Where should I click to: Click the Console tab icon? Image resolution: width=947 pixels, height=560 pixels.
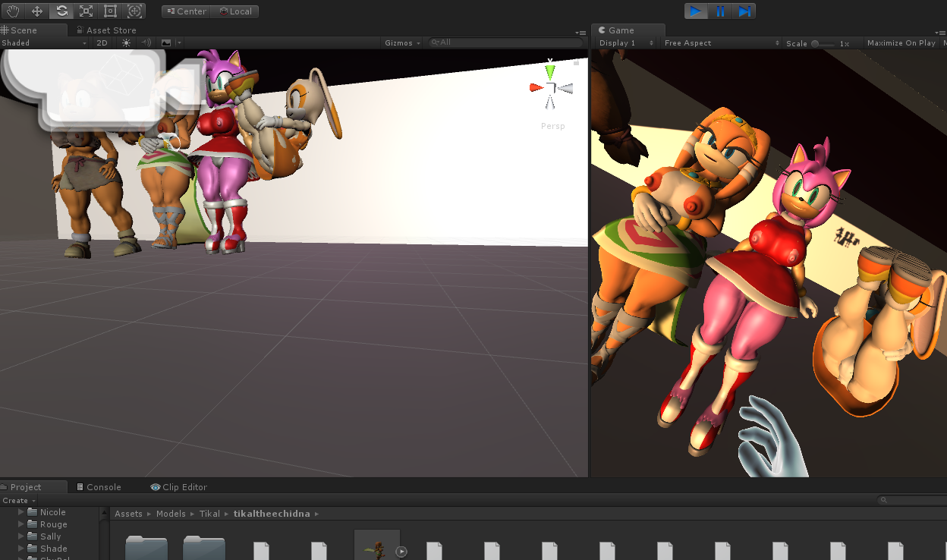point(80,487)
